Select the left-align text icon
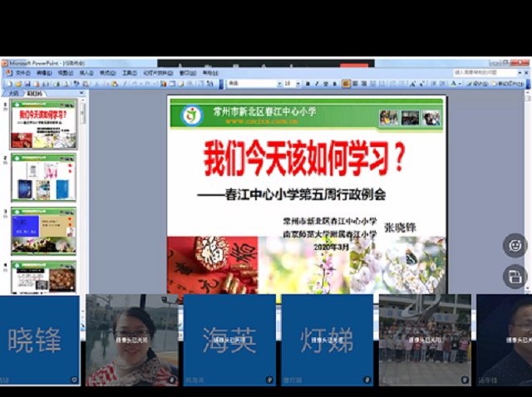532x397 pixels. click(x=347, y=84)
